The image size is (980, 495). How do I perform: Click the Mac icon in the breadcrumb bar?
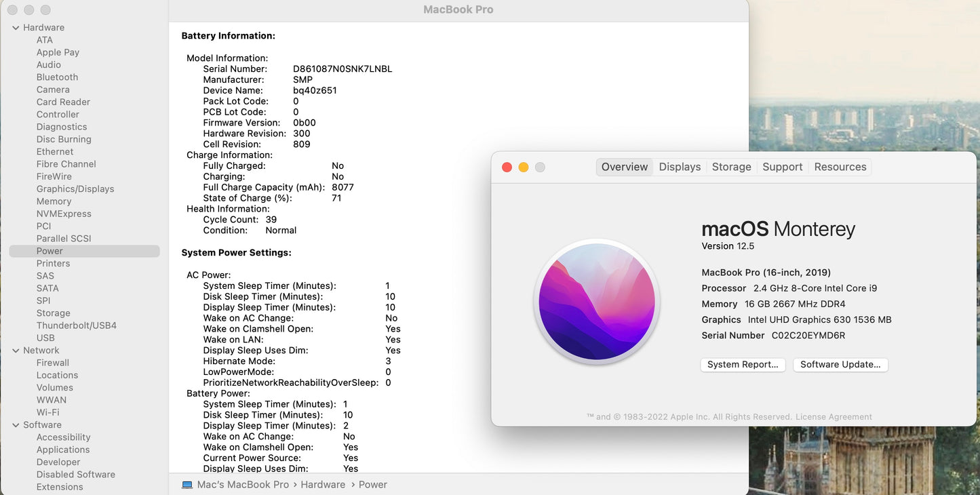(186, 484)
